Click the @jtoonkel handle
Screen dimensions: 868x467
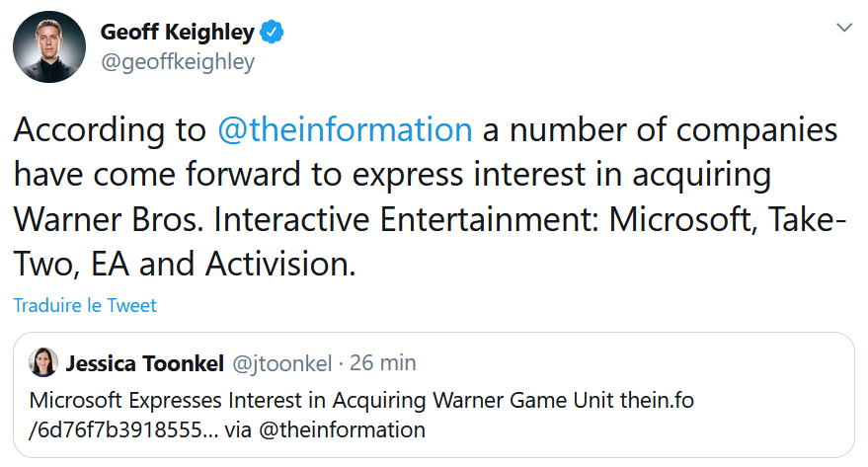(x=281, y=363)
